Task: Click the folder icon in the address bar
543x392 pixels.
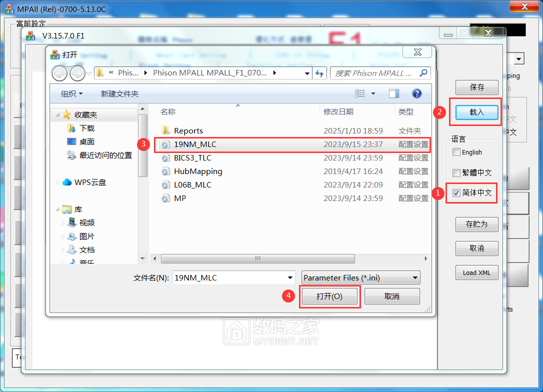Action: [x=100, y=72]
